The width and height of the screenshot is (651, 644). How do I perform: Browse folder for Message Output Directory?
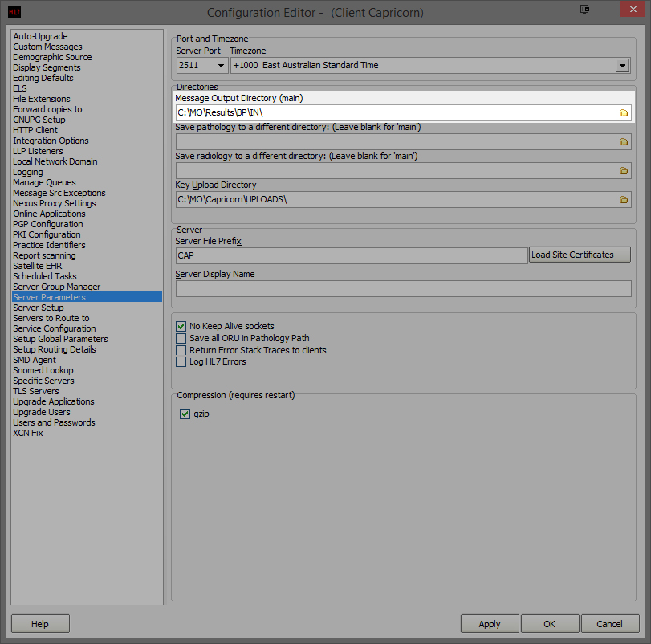623,112
